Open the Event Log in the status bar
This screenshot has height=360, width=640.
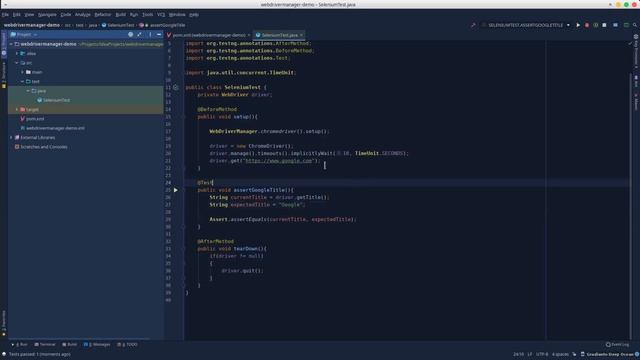[x=617, y=344]
